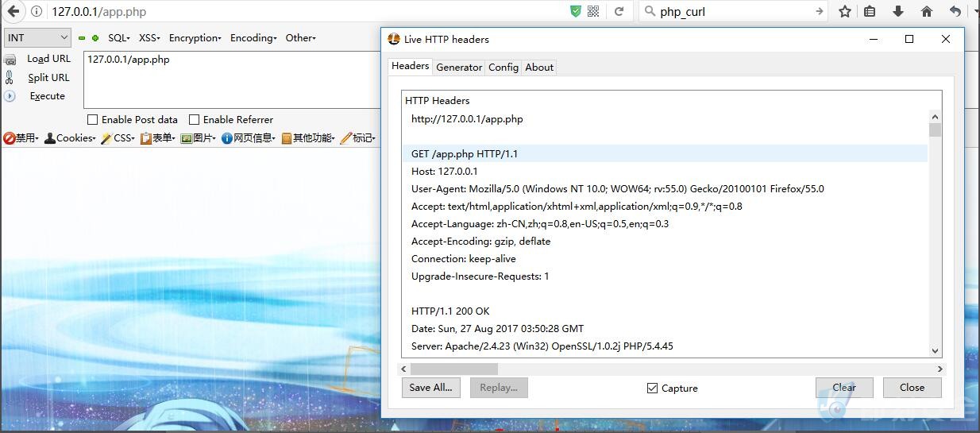The height and width of the screenshot is (433, 980).
Task: Go back using the browser back arrow
Action: click(x=13, y=11)
